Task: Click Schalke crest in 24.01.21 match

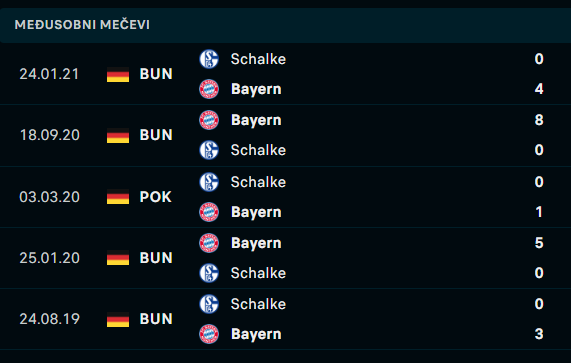Action: pos(209,59)
